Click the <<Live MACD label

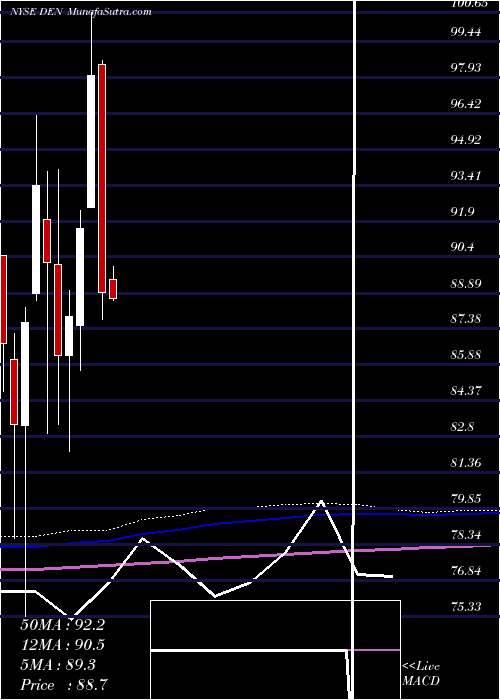tap(421, 674)
